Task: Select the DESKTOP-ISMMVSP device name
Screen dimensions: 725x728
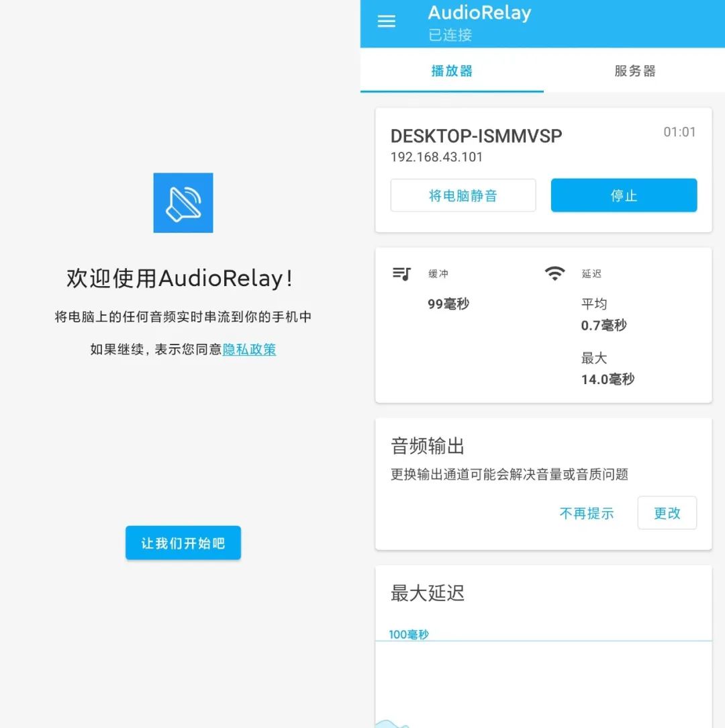Action: click(x=475, y=135)
